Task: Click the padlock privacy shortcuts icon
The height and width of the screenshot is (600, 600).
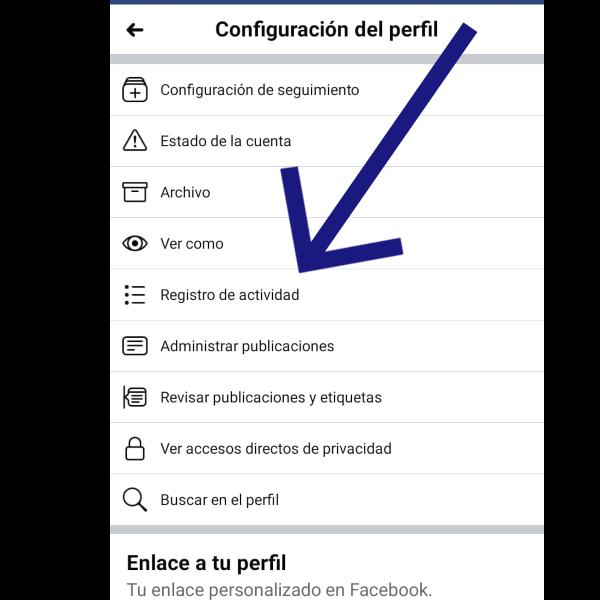Action: click(135, 448)
